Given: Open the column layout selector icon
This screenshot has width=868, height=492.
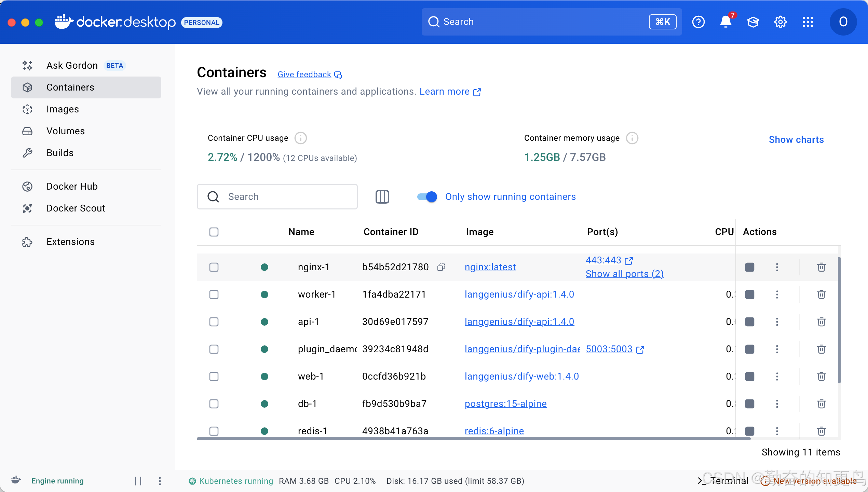Looking at the screenshot, I should (382, 197).
